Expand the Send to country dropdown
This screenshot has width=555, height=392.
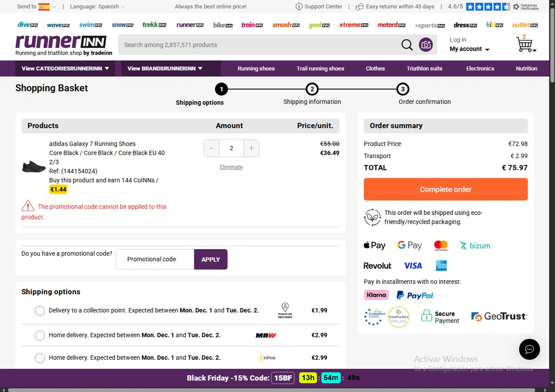click(54, 7)
